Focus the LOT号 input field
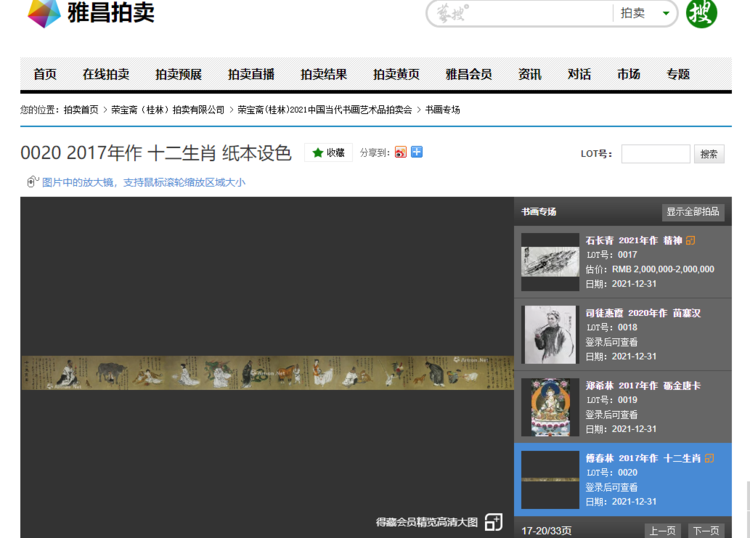 tap(655, 154)
